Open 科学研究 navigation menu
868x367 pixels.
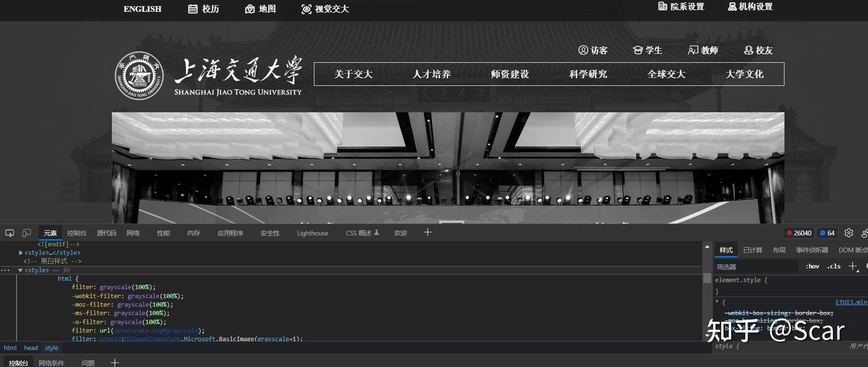point(588,74)
